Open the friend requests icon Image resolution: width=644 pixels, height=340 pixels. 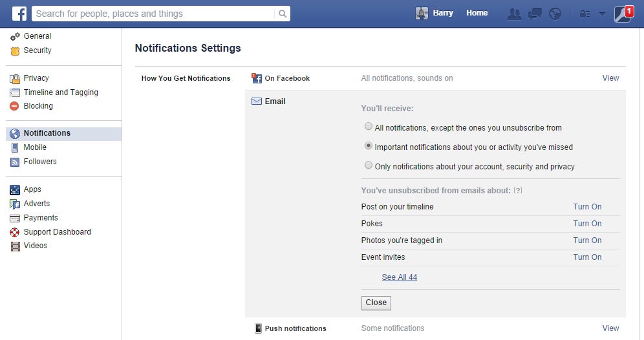pyautogui.click(x=514, y=14)
